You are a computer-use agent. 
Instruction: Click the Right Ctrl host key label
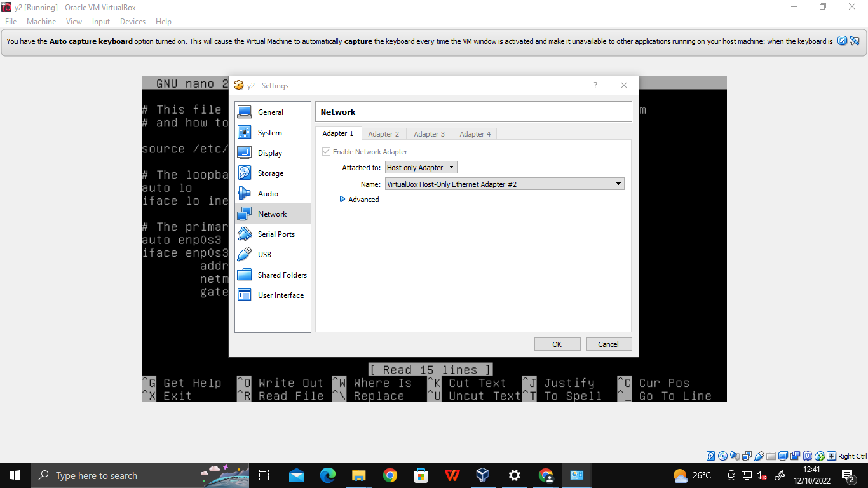pyautogui.click(x=852, y=456)
